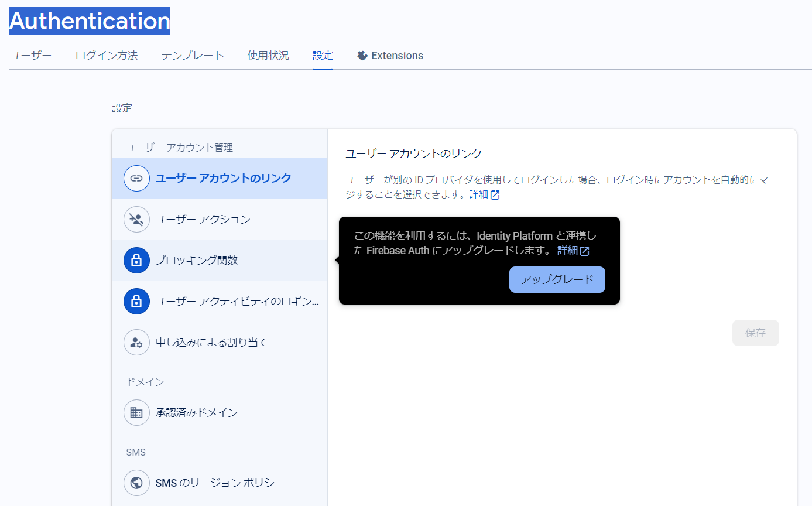
Task: Go to the 使用状況 tab
Action: [x=268, y=56]
